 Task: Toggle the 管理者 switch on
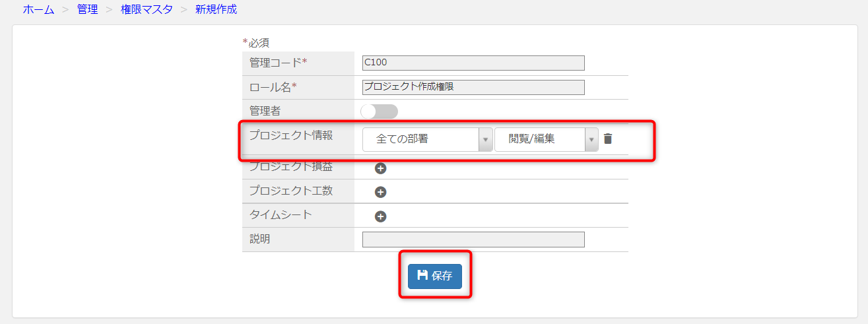click(x=380, y=111)
